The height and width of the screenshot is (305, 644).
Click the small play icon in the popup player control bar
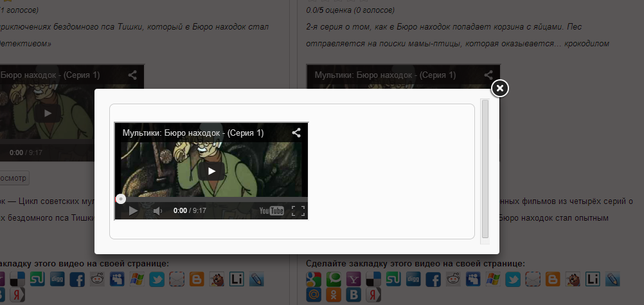pyautogui.click(x=133, y=211)
